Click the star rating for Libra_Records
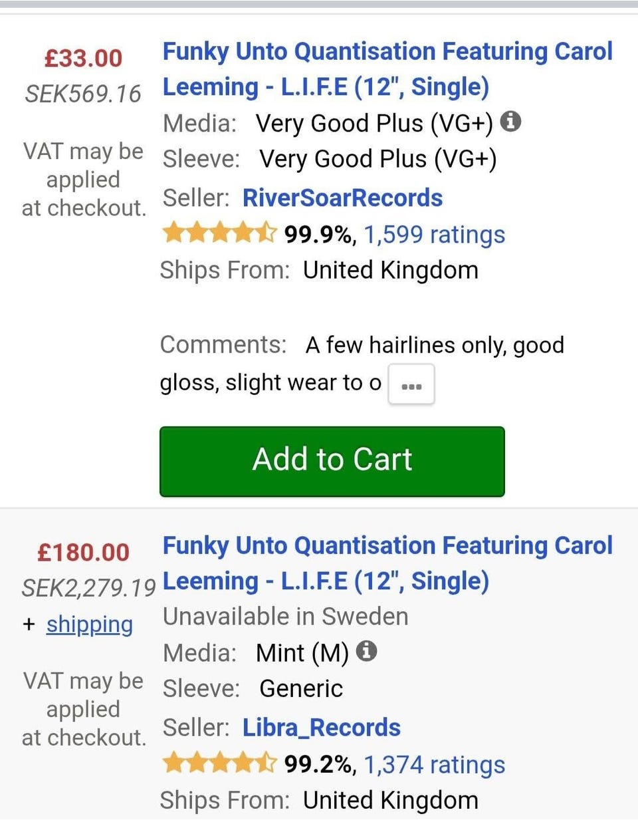 coord(219,764)
